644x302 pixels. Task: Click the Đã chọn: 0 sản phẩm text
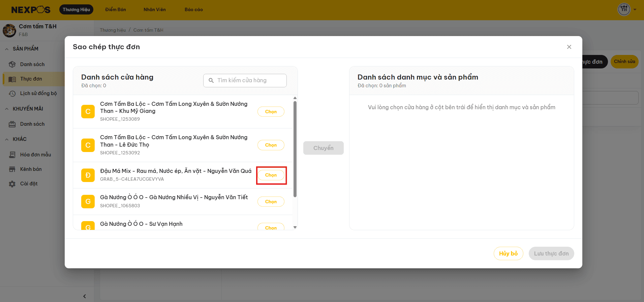(x=382, y=86)
